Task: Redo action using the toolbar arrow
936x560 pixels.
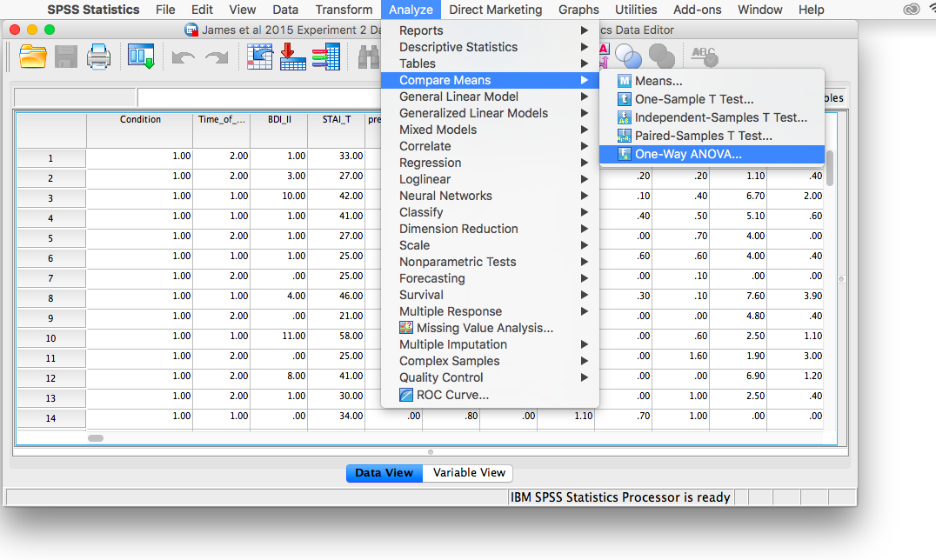Action: point(217,57)
